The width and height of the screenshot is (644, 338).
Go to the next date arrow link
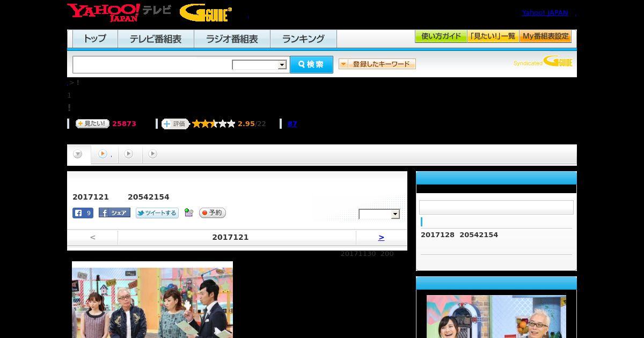382,237
